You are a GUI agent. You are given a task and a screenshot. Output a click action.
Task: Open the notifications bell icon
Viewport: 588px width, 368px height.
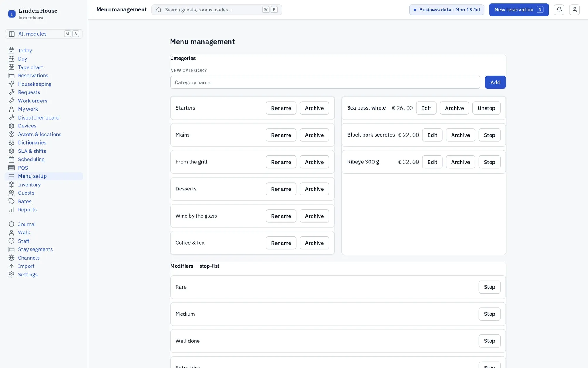pos(559,10)
